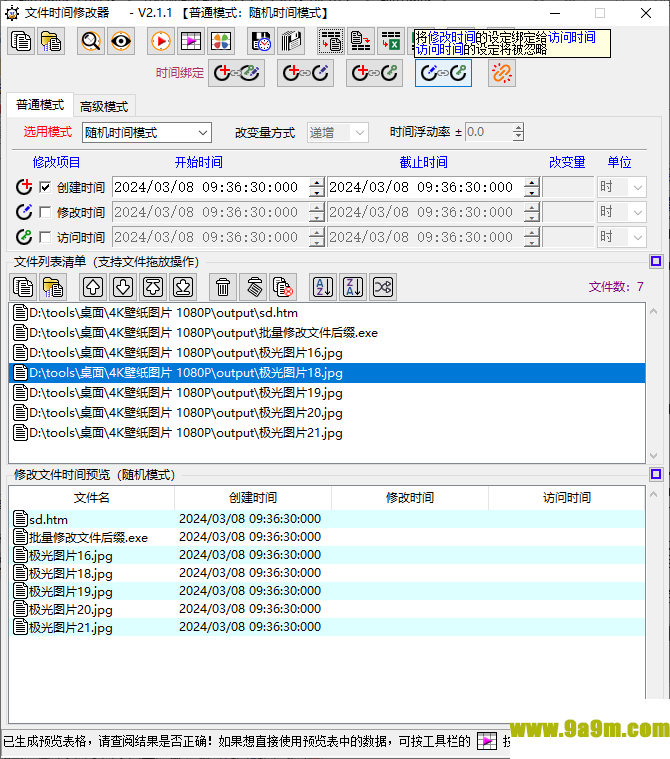
Task: Click the export list with red arrow icon
Action: [x=361, y=41]
